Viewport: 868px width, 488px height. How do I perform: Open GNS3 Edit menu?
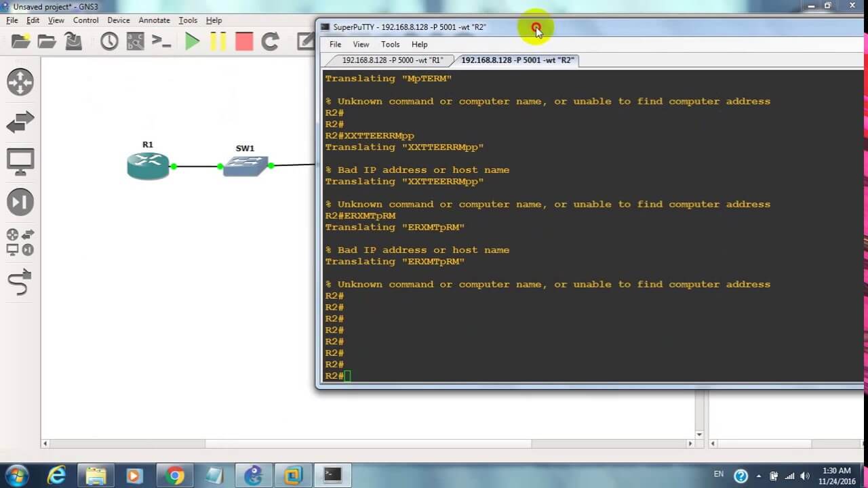pos(33,20)
